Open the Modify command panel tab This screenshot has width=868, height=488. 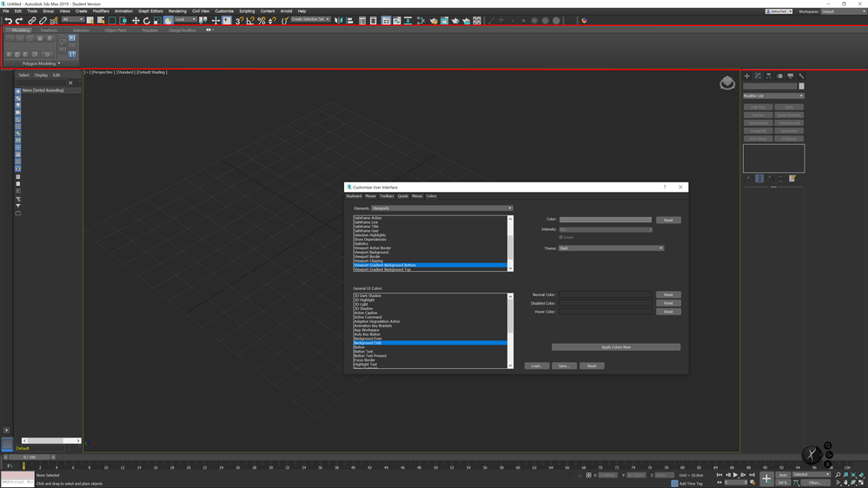point(758,76)
